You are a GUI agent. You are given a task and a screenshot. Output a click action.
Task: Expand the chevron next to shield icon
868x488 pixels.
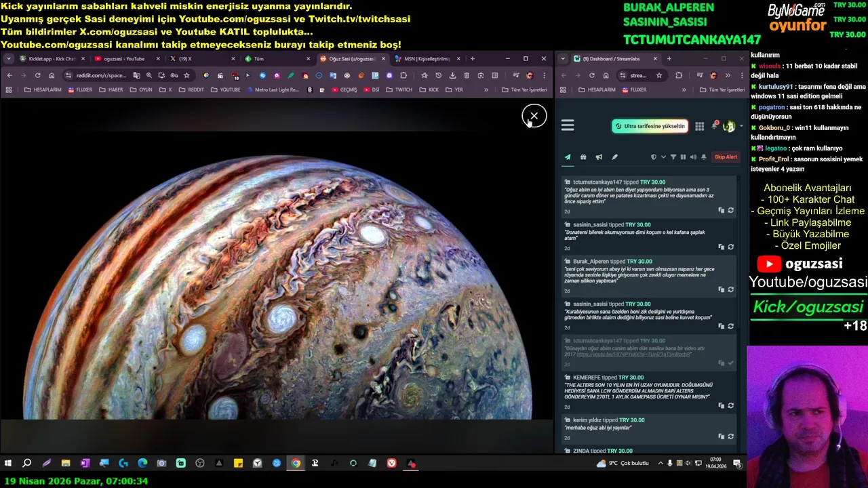click(663, 157)
